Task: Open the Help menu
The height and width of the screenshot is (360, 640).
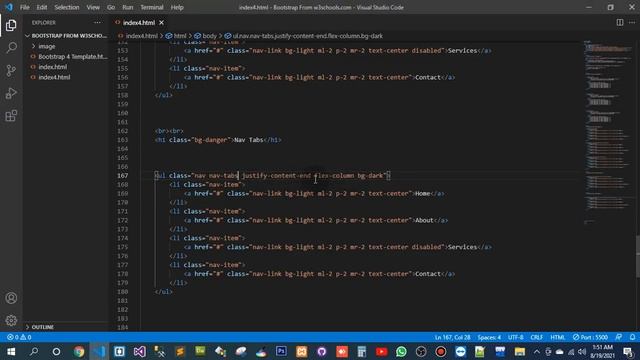Action: [x=177, y=7]
